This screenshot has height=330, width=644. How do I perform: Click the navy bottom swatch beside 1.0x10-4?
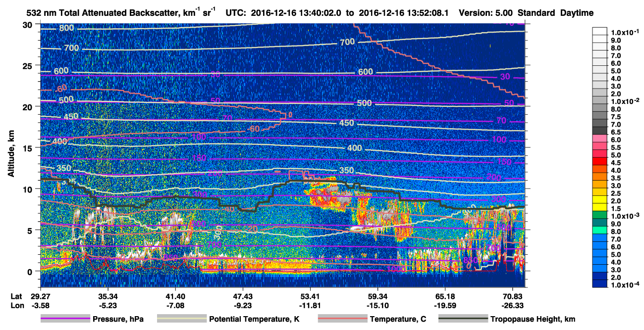tap(599, 284)
